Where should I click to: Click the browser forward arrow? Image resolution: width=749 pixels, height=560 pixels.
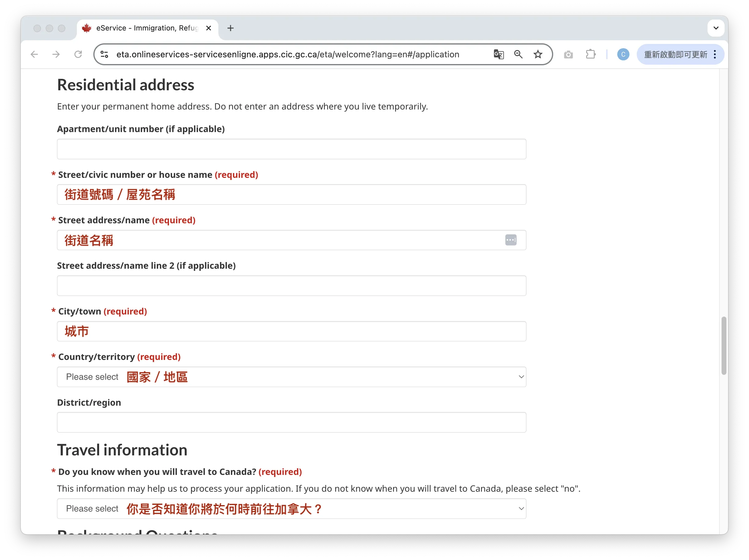click(56, 55)
